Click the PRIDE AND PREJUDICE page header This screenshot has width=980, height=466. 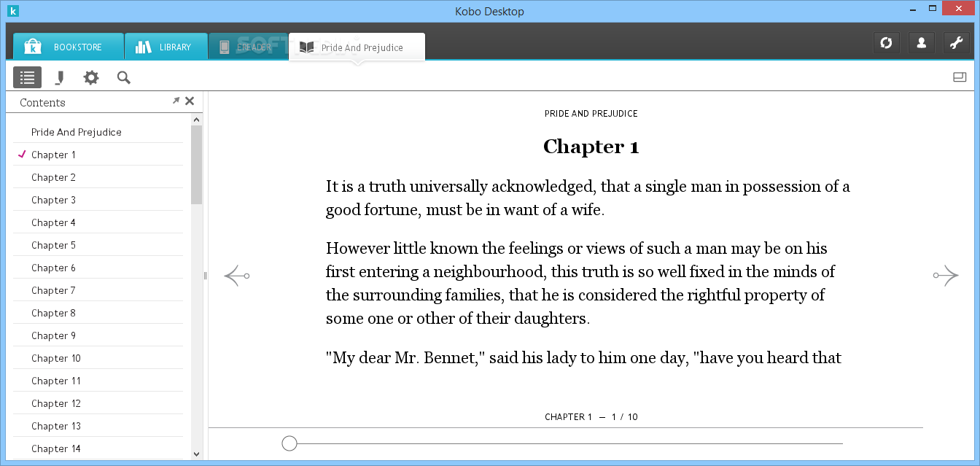591,114
